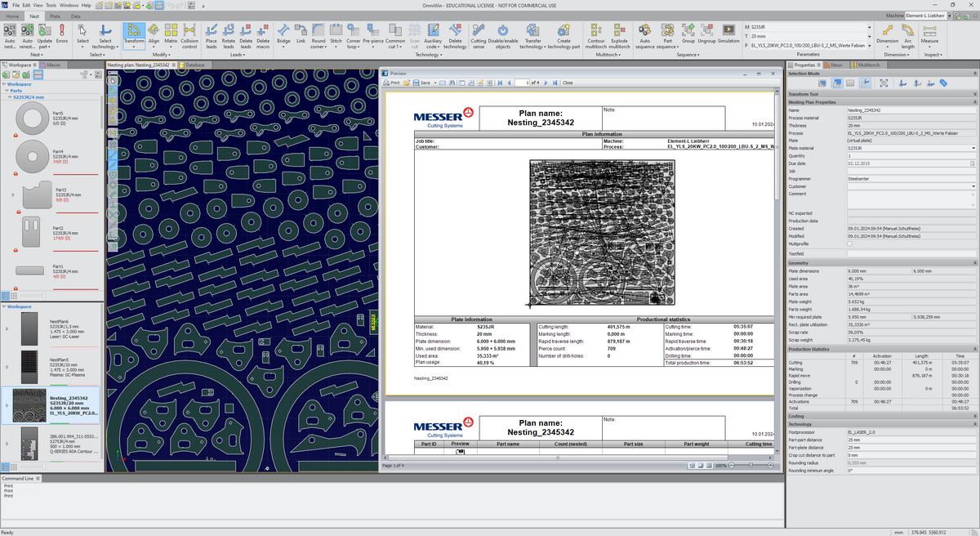This screenshot has height=536, width=980.
Task: Jump to last page in Preview
Action: [x=555, y=83]
